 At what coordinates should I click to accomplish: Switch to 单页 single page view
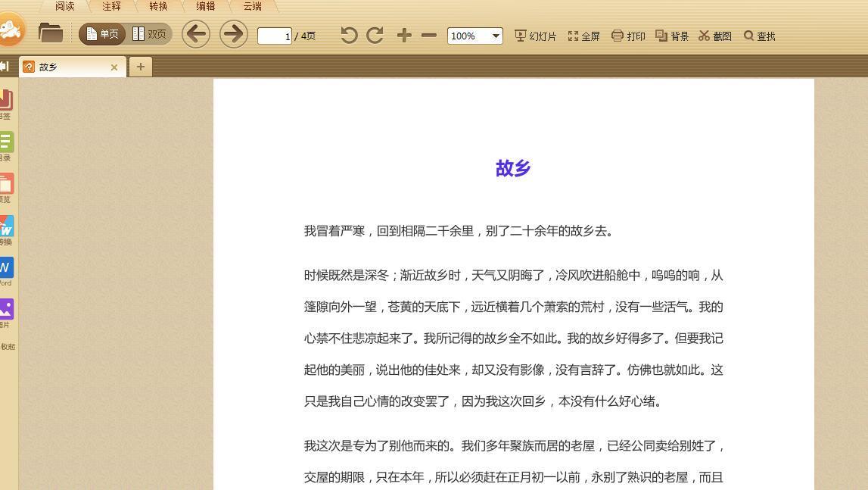pyautogui.click(x=101, y=34)
